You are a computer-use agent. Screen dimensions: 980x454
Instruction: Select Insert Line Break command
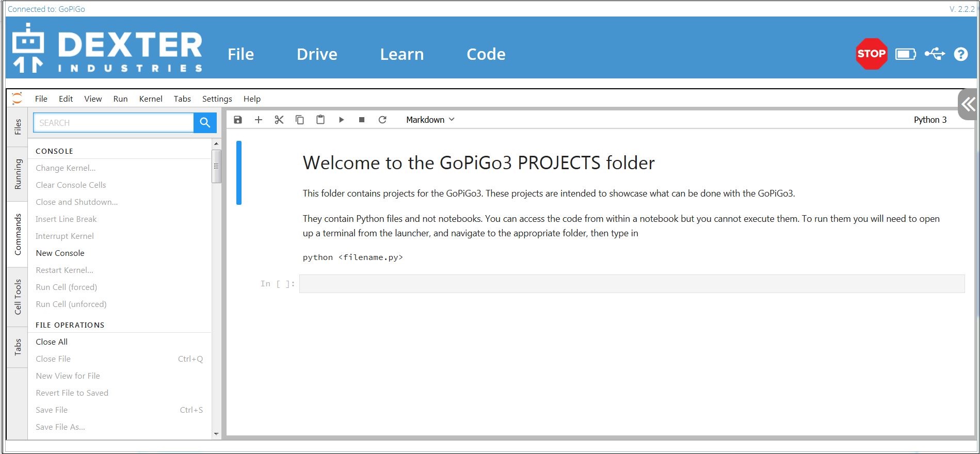[120, 219]
